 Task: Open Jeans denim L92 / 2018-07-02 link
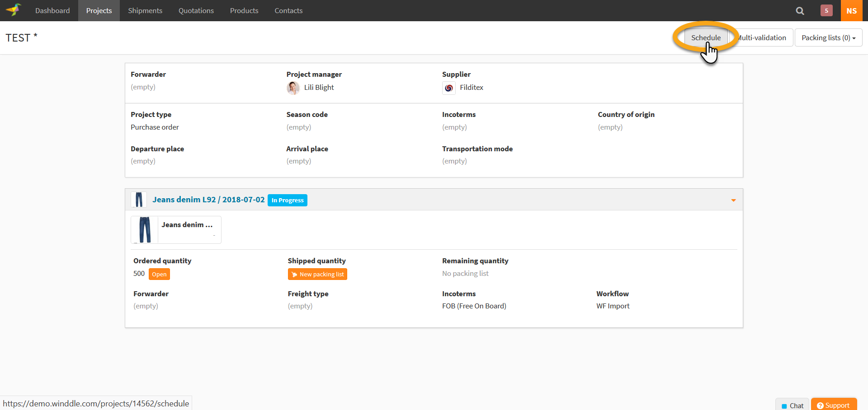(208, 200)
